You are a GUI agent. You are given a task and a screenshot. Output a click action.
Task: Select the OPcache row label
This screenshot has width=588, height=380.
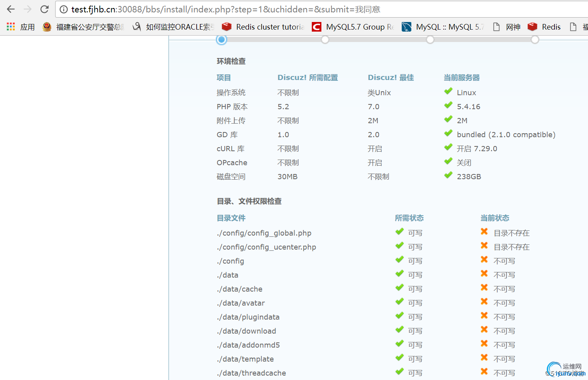(232, 163)
